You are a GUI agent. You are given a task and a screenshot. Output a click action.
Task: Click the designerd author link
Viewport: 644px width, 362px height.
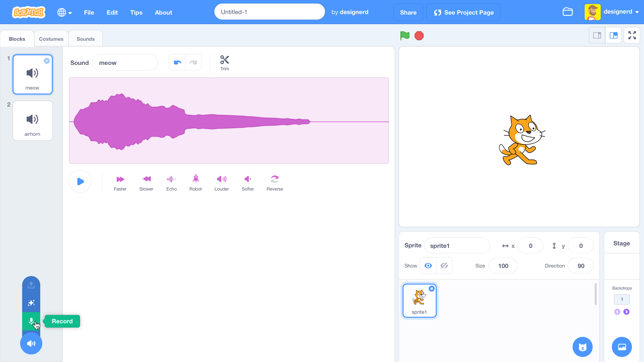pos(354,12)
